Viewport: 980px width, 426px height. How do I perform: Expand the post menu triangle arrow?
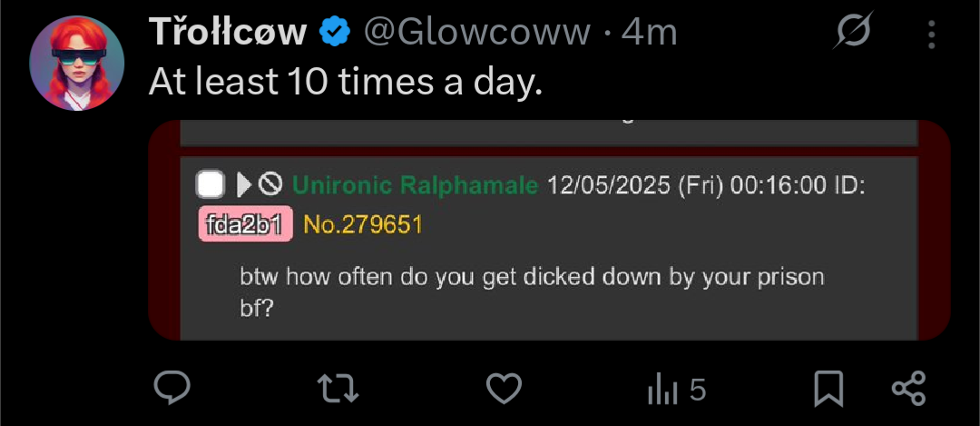(243, 185)
